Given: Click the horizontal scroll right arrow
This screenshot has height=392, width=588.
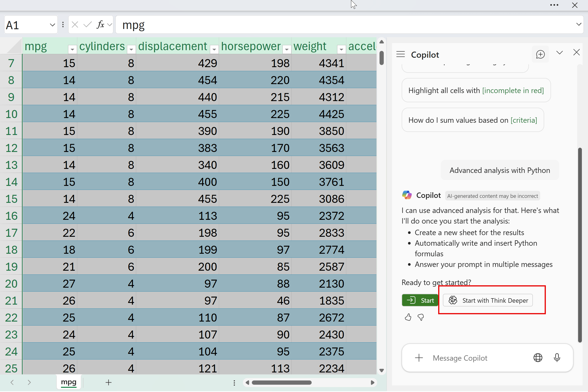Looking at the screenshot, I should 372,383.
